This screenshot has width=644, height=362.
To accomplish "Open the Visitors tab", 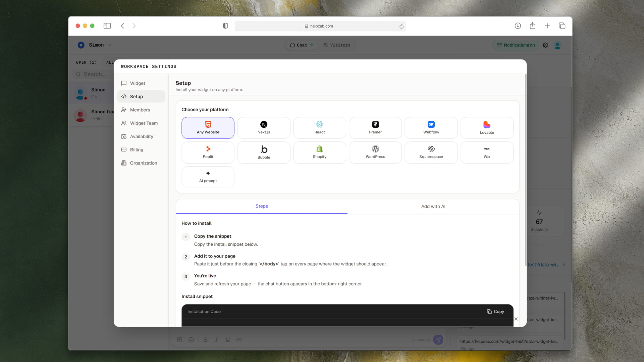I will tap(337, 45).
